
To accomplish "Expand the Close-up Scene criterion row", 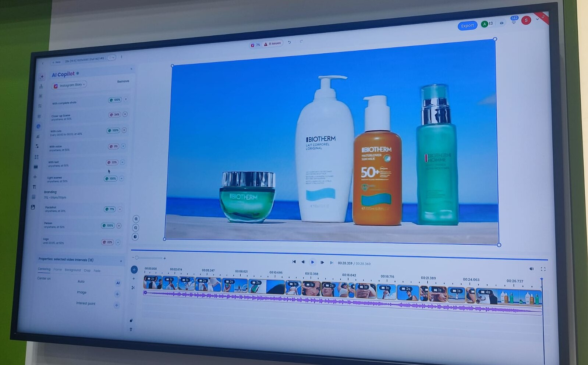I will point(125,114).
